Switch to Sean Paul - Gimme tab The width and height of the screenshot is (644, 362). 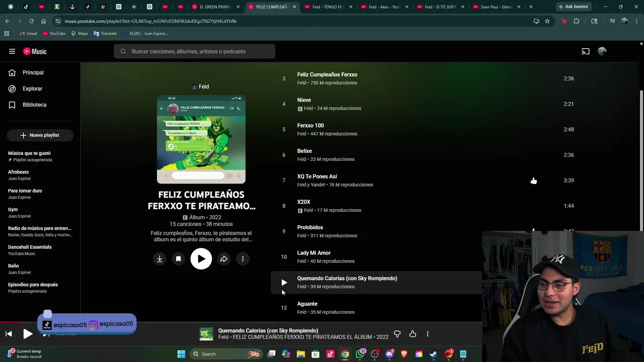496,7
